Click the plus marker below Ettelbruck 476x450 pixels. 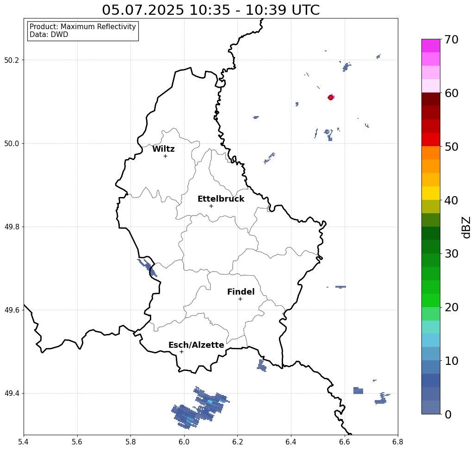[211, 206]
